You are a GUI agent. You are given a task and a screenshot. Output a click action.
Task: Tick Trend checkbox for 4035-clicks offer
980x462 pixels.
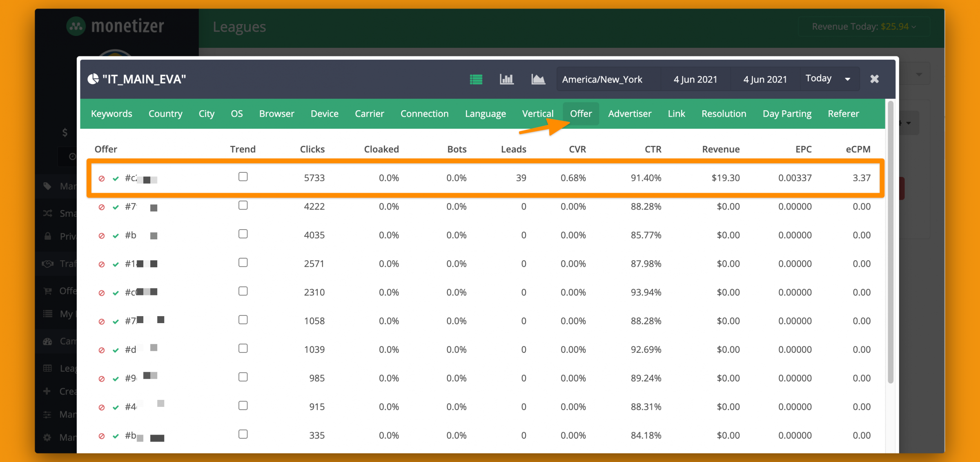pos(243,234)
